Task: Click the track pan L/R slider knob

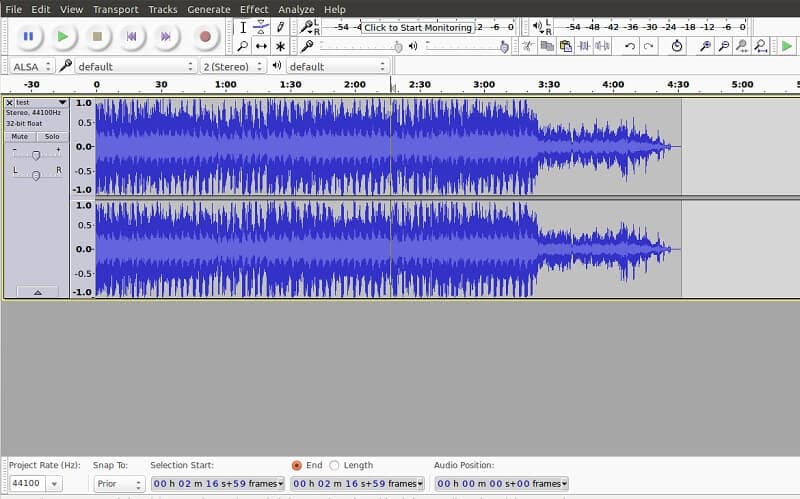Action: [x=36, y=176]
